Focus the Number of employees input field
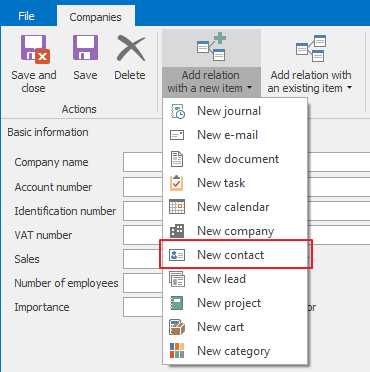Image resolution: width=370 pixels, height=372 pixels. pos(143,283)
